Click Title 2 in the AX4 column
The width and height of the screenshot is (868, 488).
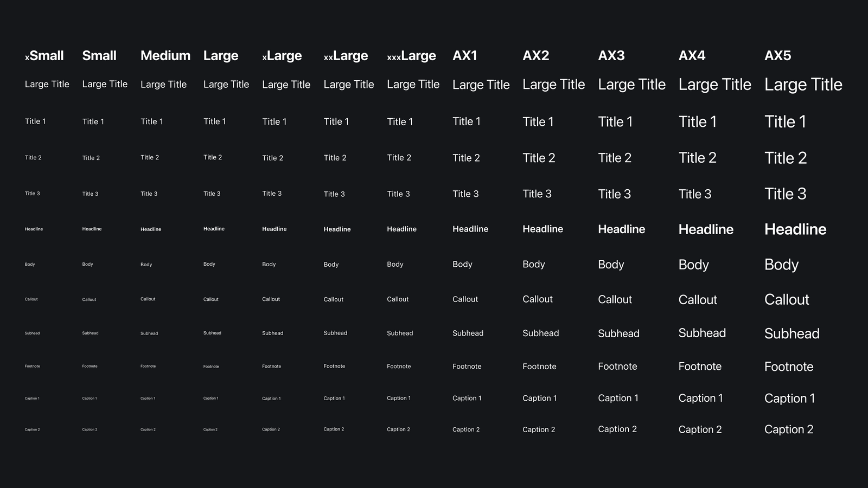point(697,158)
